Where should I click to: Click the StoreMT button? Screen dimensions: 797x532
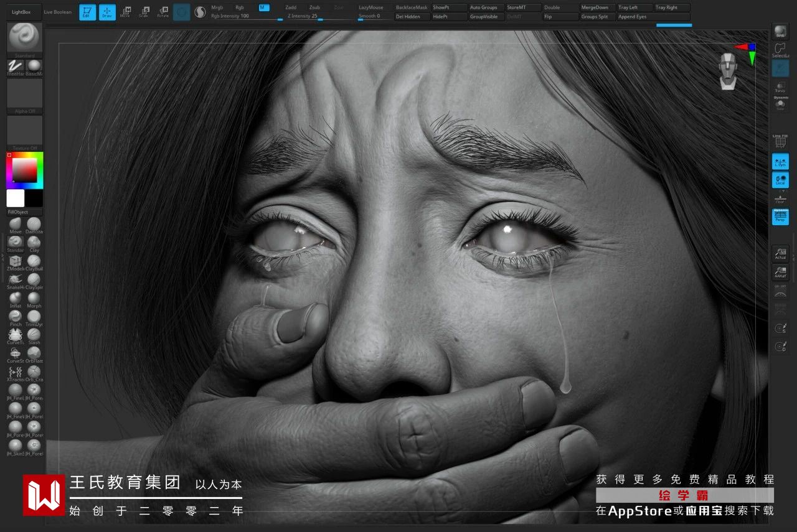[523, 7]
